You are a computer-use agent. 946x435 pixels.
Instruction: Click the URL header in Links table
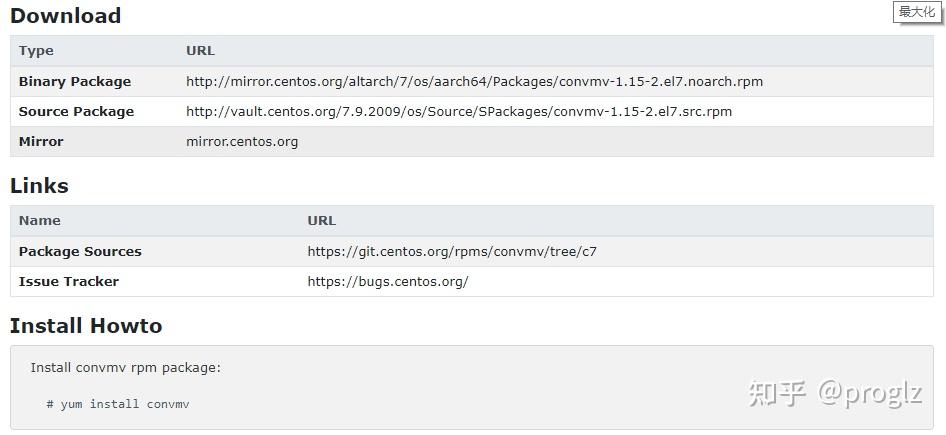(x=321, y=221)
